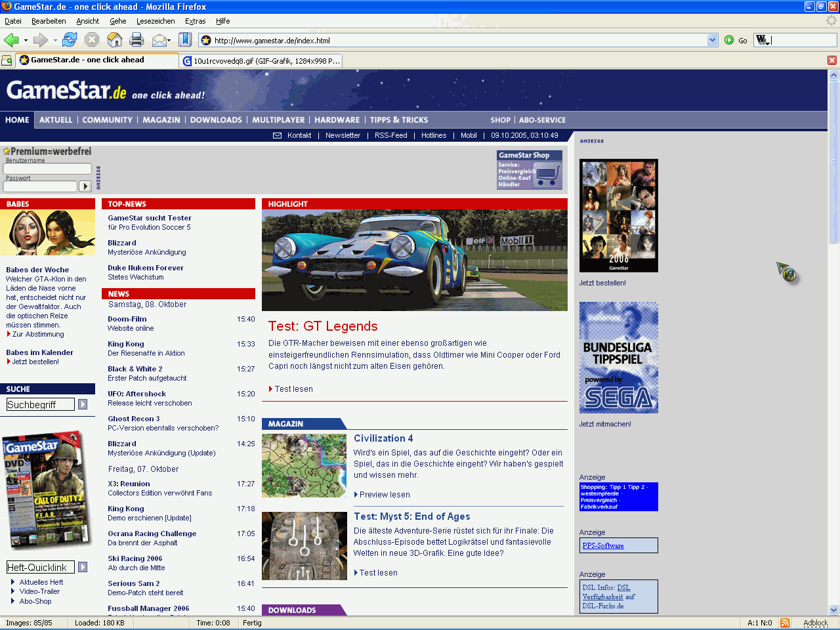Click the vertical scrollbar up arrow
Screen dimensions: 840x630
(833, 75)
